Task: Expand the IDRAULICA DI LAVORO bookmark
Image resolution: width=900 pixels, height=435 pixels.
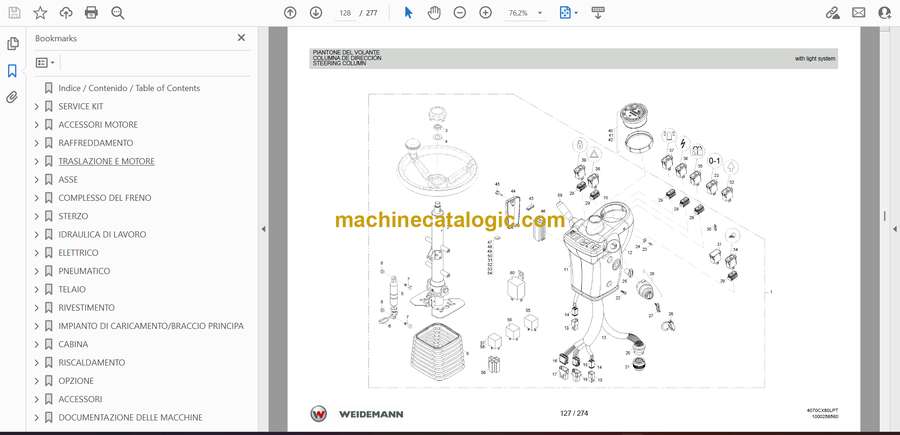Action: 37,234
